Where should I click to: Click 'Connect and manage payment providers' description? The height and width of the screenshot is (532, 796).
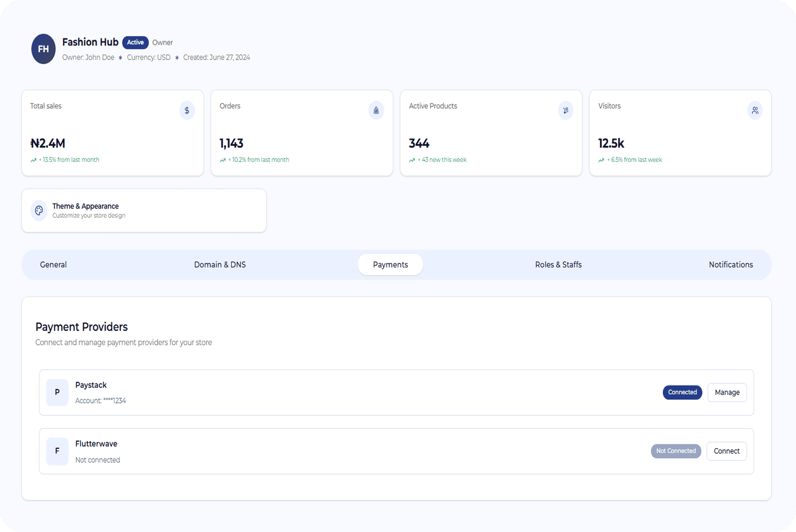(x=124, y=343)
